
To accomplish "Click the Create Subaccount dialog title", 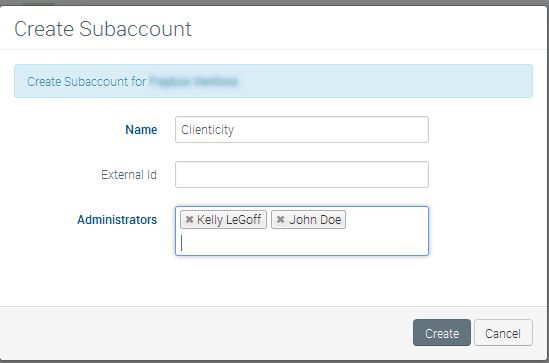I will 103,29.
